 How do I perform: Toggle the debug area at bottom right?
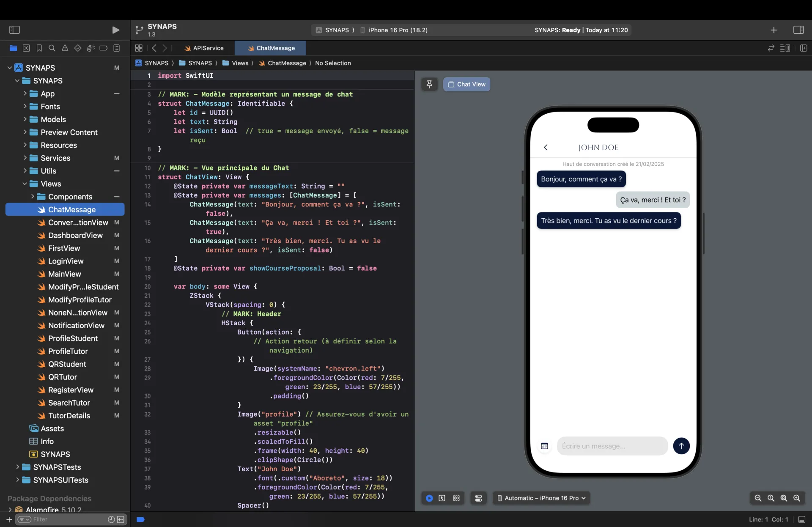click(801, 519)
